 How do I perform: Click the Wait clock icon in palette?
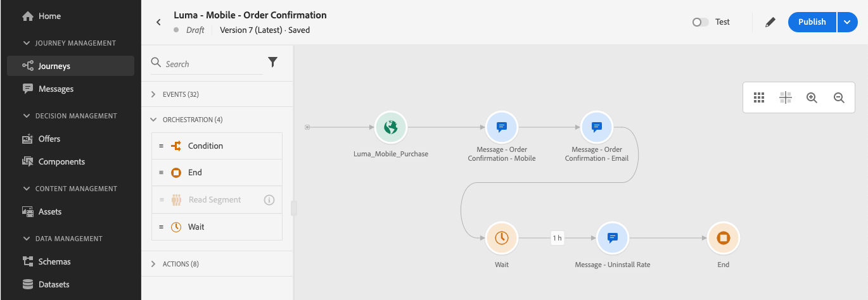click(177, 227)
